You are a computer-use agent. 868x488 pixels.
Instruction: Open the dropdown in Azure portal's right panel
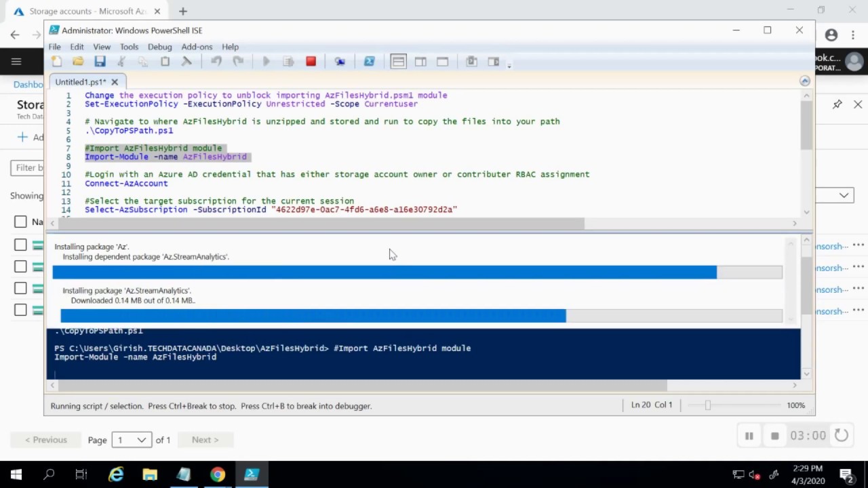pos(834,195)
